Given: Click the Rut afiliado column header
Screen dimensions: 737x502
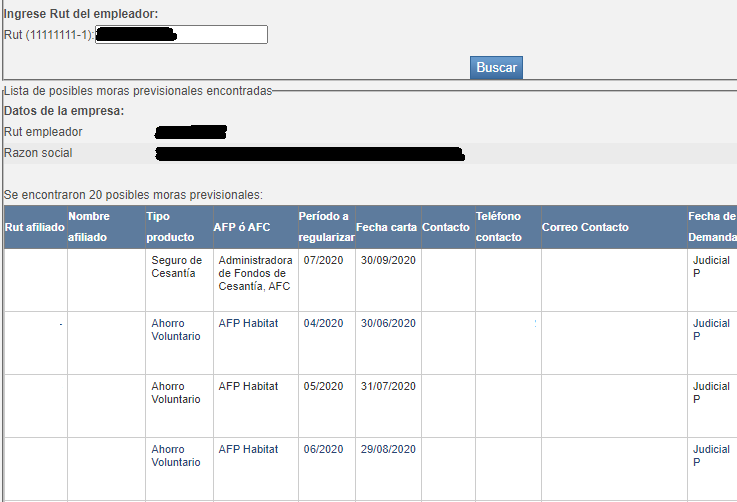Looking at the screenshot, I should [x=35, y=227].
